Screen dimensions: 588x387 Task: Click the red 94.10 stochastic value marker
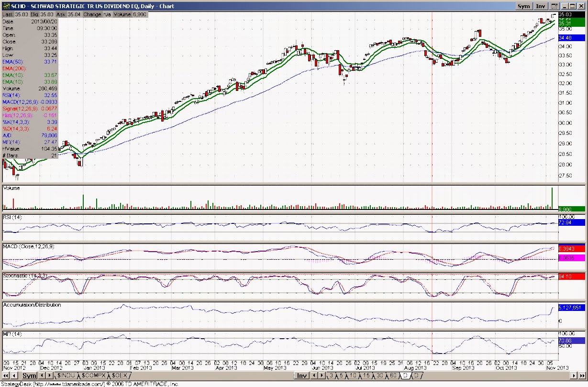(571, 276)
